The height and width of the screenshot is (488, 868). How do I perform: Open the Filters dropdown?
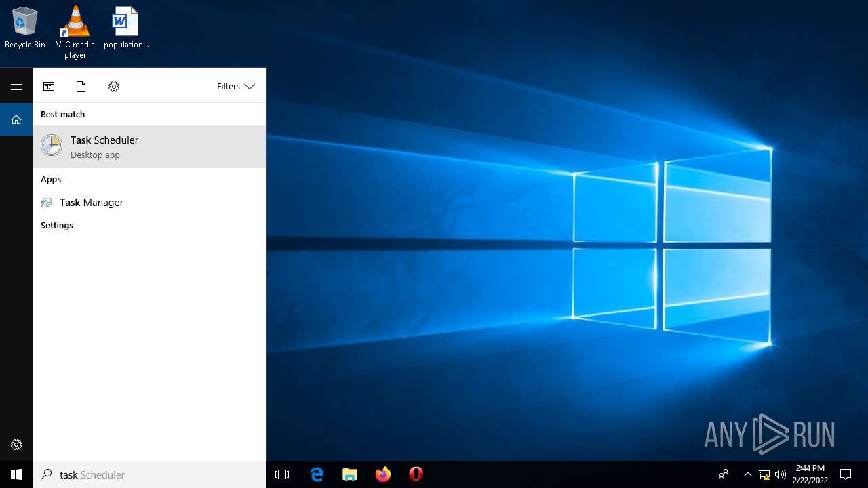pyautogui.click(x=235, y=87)
